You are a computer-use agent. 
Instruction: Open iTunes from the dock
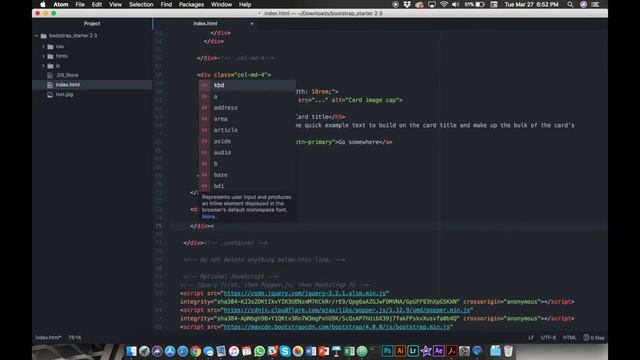point(234,351)
